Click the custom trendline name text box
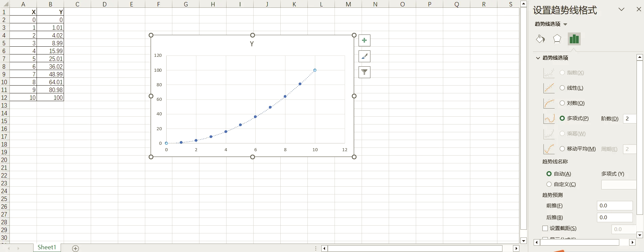Image resolution: width=644 pixels, height=252 pixels. pos(619,185)
